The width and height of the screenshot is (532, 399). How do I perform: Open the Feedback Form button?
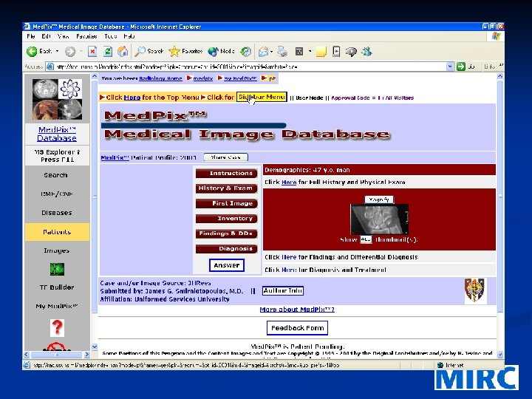(x=297, y=328)
